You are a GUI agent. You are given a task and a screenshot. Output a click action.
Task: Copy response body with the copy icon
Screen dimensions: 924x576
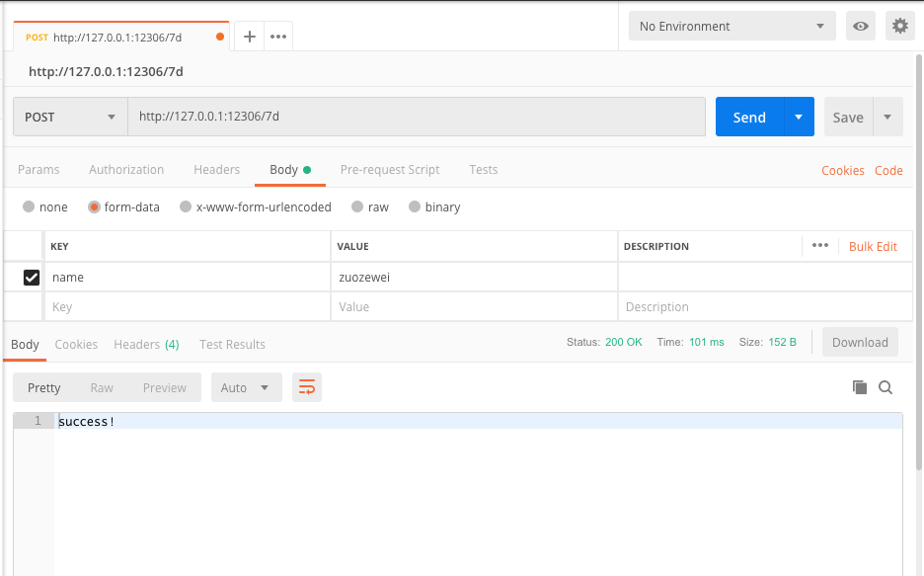pyautogui.click(x=860, y=387)
